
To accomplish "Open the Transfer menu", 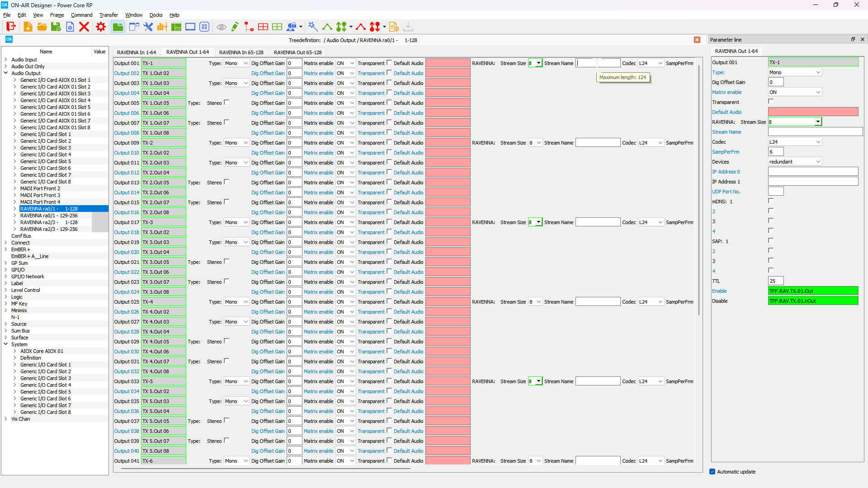I will pyautogui.click(x=108, y=15).
